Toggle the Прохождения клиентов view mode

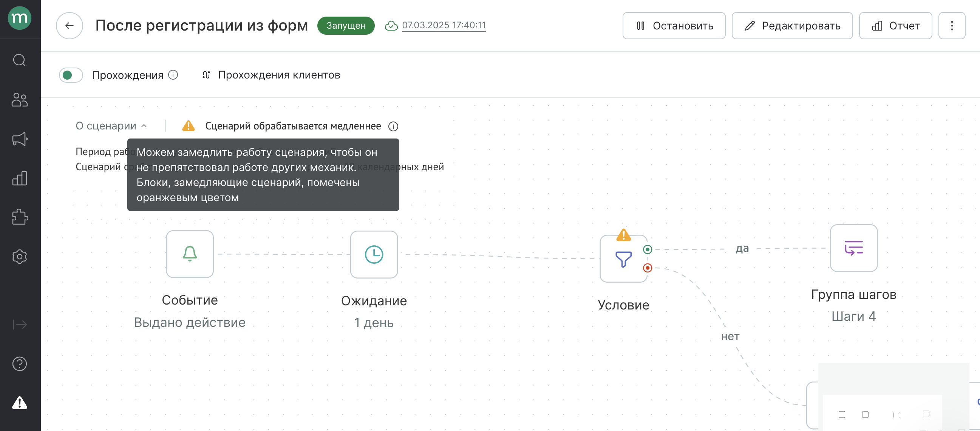[279, 74]
